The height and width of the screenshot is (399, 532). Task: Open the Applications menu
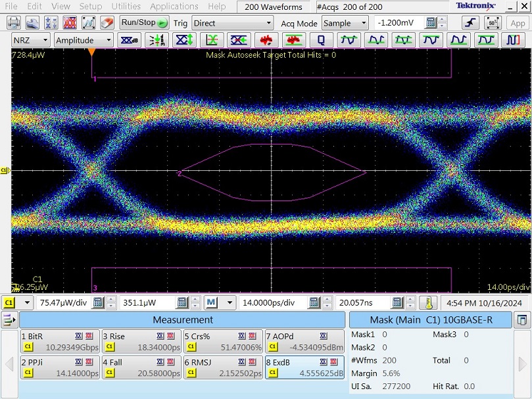[174, 7]
